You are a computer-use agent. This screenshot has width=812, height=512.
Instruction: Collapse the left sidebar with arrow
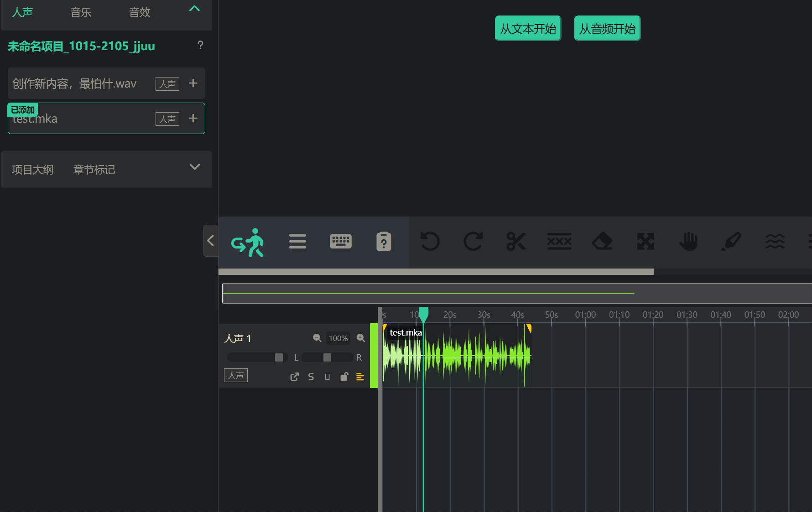[x=210, y=240]
